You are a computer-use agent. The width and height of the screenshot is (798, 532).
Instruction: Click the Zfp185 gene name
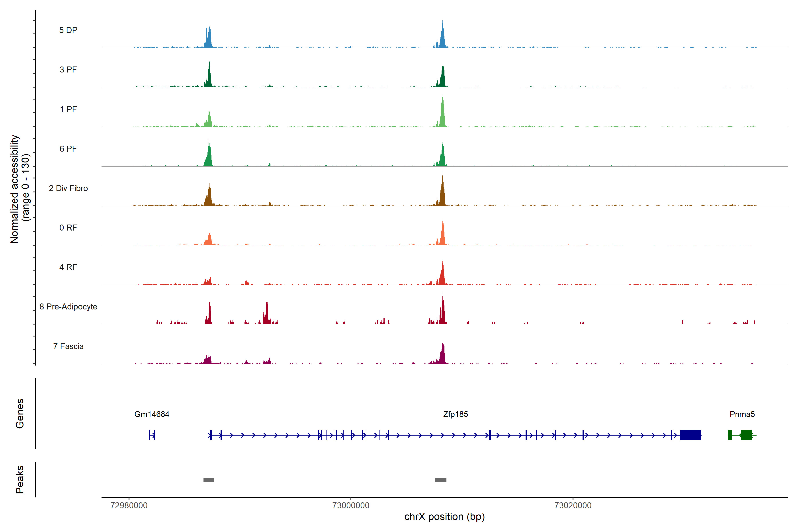455,414
